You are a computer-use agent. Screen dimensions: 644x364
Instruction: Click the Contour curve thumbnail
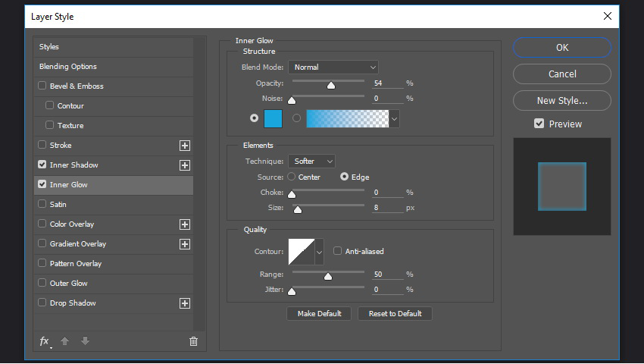coord(302,252)
